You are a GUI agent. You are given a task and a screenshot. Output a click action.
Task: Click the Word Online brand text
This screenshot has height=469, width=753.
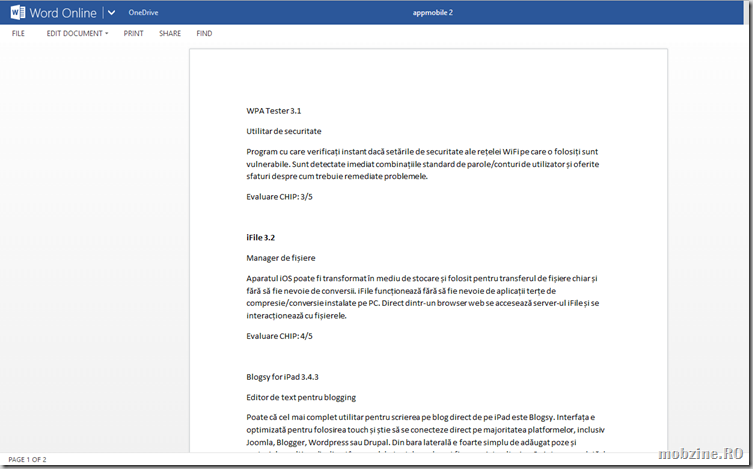click(x=63, y=13)
